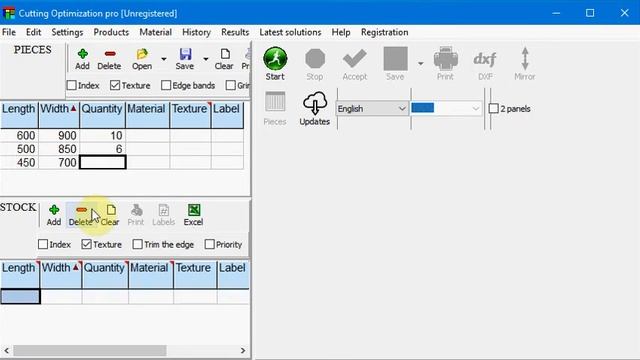Accept the solution with checkmark icon
Viewport: 640px width, 360px height.
pyautogui.click(x=354, y=63)
